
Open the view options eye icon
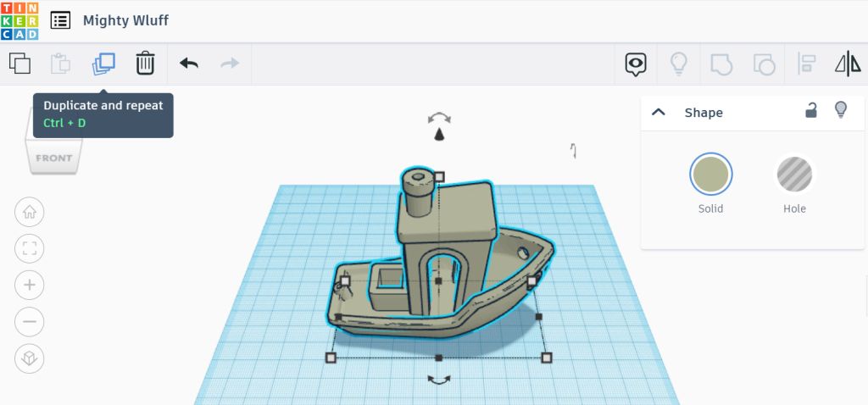pos(636,64)
